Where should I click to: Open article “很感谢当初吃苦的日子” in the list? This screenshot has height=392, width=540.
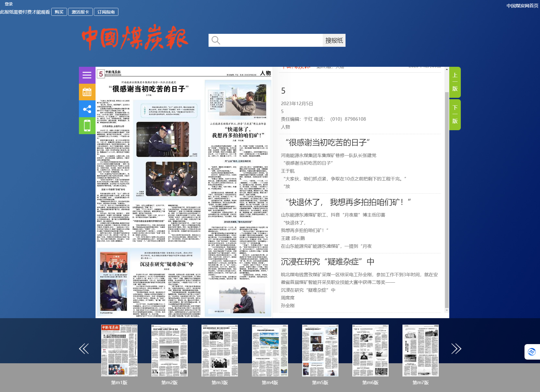pyautogui.click(x=328, y=143)
